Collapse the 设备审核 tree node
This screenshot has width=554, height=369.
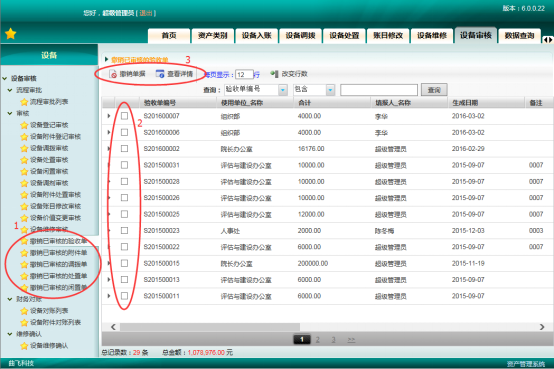tap(5, 78)
